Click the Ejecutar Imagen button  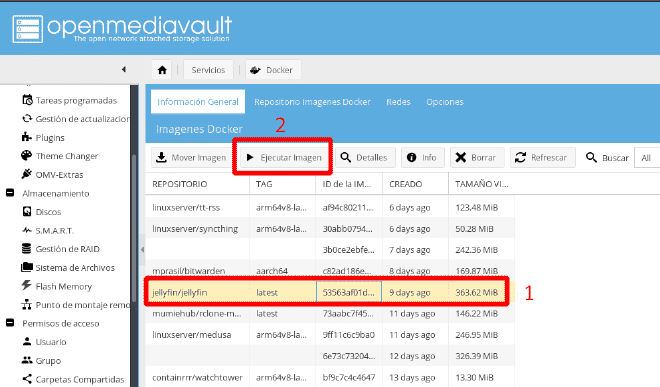tap(284, 157)
